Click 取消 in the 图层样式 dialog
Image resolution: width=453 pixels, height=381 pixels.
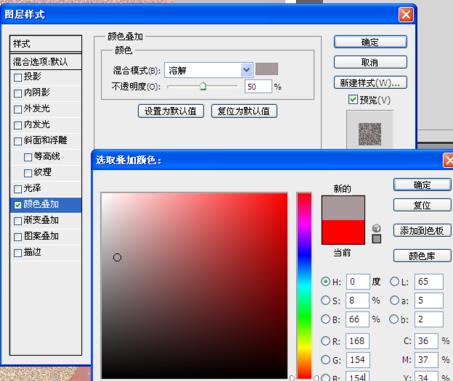[x=370, y=62]
